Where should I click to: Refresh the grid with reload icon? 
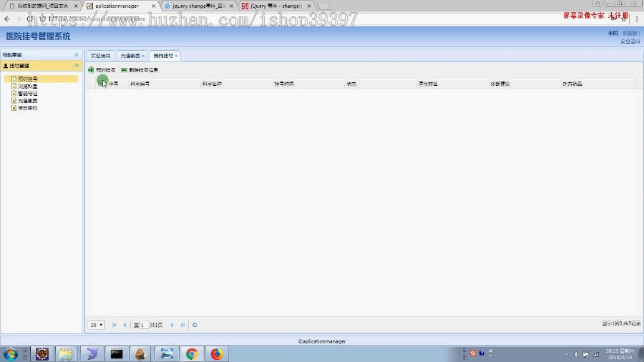(195, 325)
